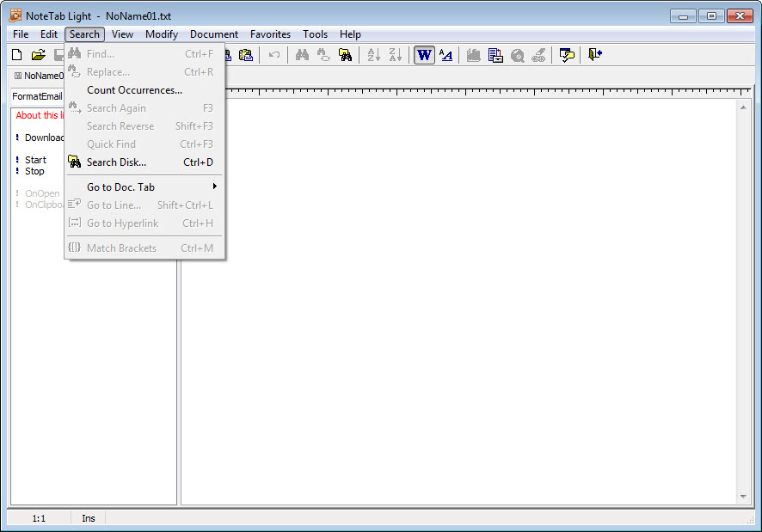Open the Edit menu

pos(49,34)
